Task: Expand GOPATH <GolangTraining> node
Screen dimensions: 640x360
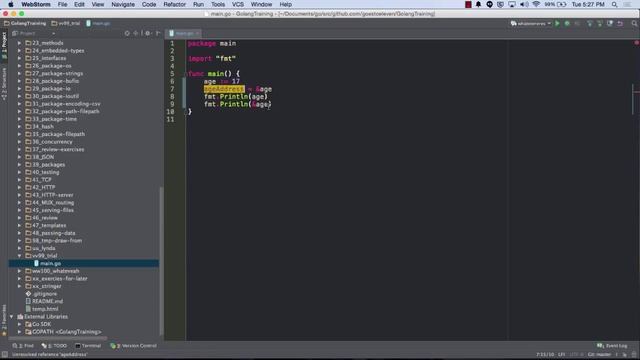Action: [x=19, y=332]
